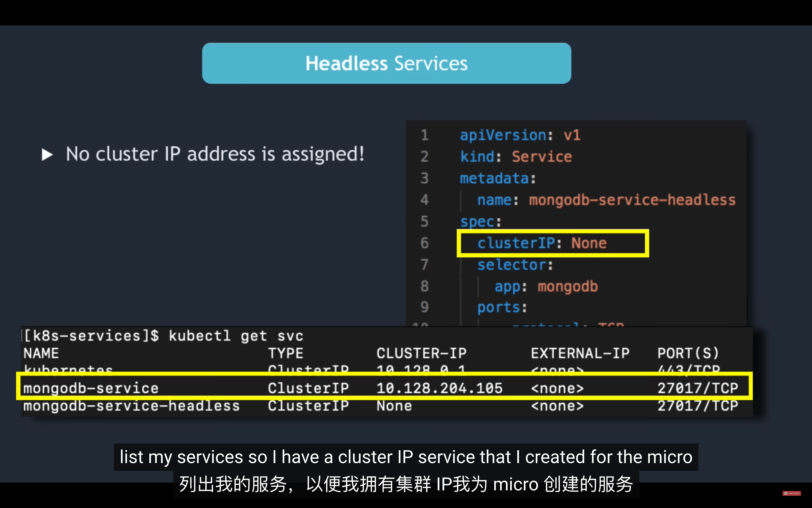Click line number 8 in the YAML gutter
Screen dimensions: 812x508
tap(425, 286)
